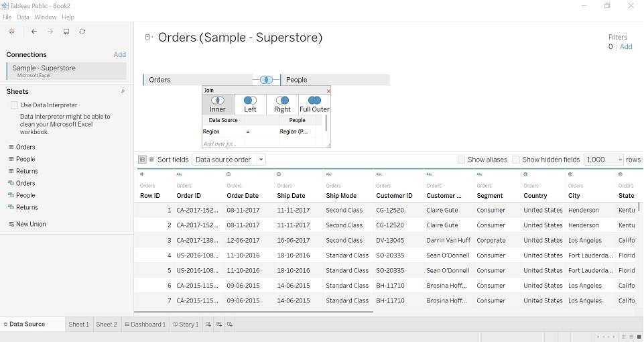This screenshot has width=644, height=342.
Task: Click the New Worksheet icon
Action: (x=208, y=325)
